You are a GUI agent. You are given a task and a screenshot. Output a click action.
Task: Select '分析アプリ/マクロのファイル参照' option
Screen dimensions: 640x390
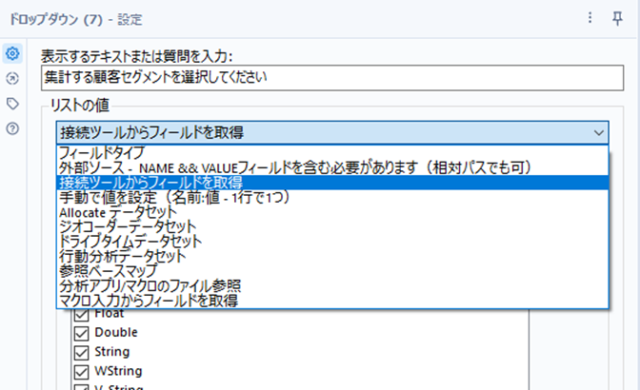[x=332, y=286]
